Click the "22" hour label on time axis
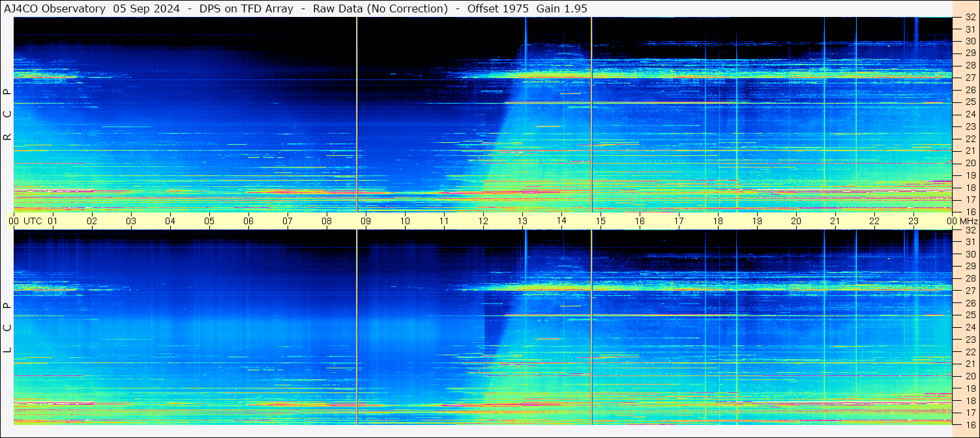This screenshot has height=438, width=980. coord(874,221)
